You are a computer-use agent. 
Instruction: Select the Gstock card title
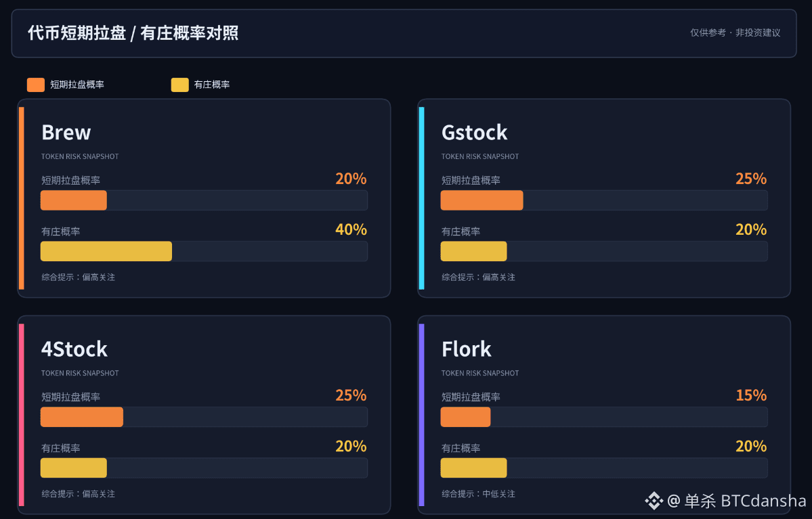point(474,133)
